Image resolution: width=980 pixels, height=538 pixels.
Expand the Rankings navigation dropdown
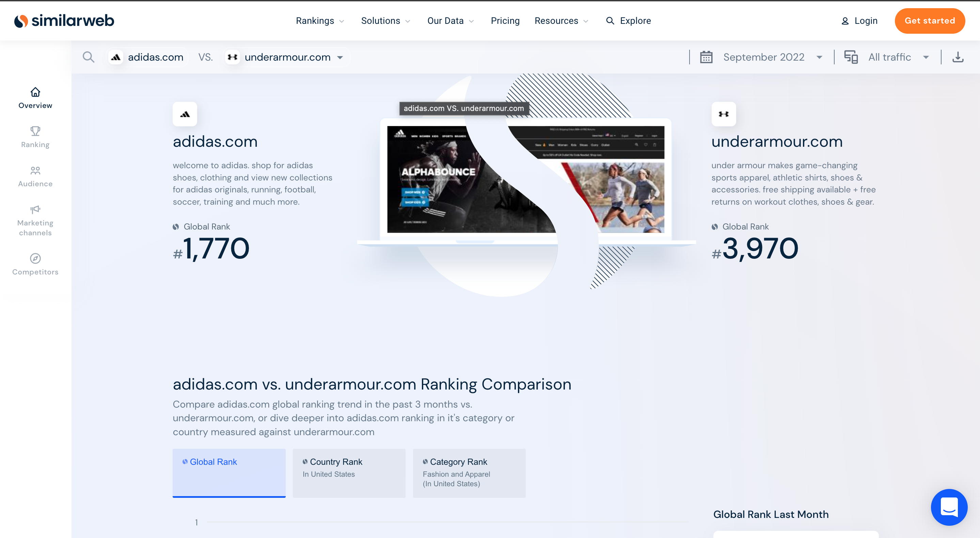[x=320, y=20]
